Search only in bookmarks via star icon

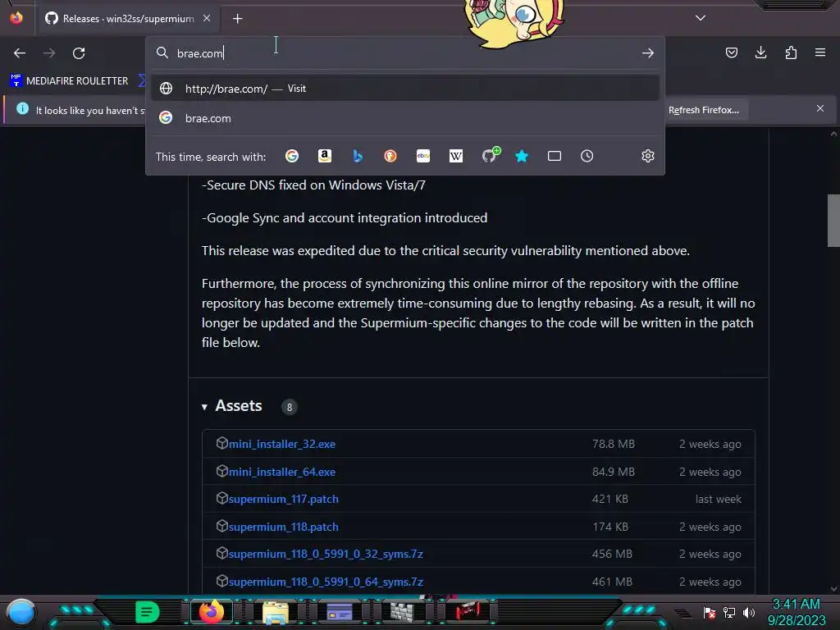pos(522,156)
